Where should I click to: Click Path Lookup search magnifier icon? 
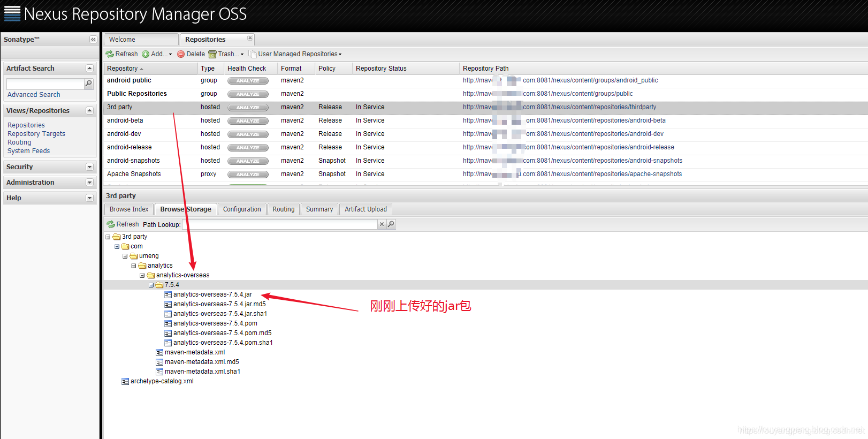391,224
